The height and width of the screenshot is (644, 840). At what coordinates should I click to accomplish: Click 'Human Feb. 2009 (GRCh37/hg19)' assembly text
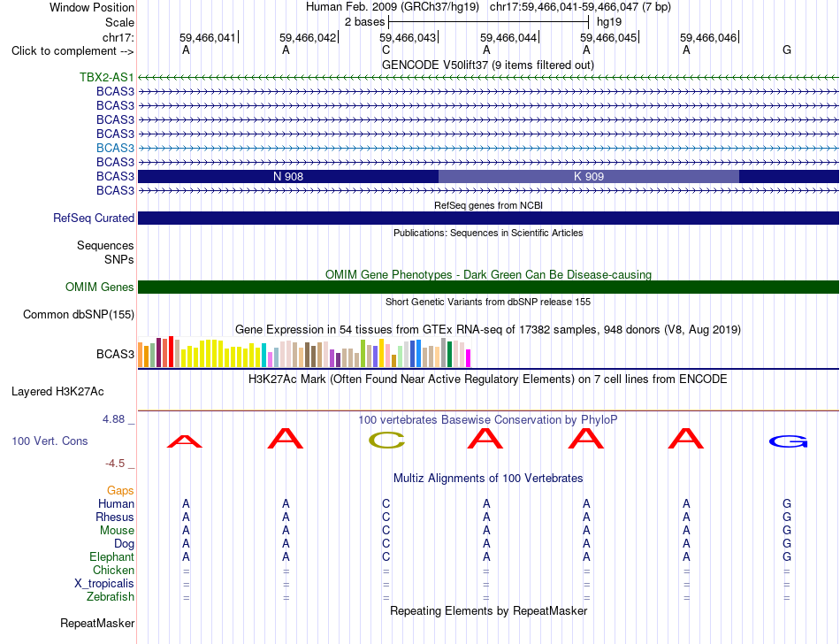394,7
